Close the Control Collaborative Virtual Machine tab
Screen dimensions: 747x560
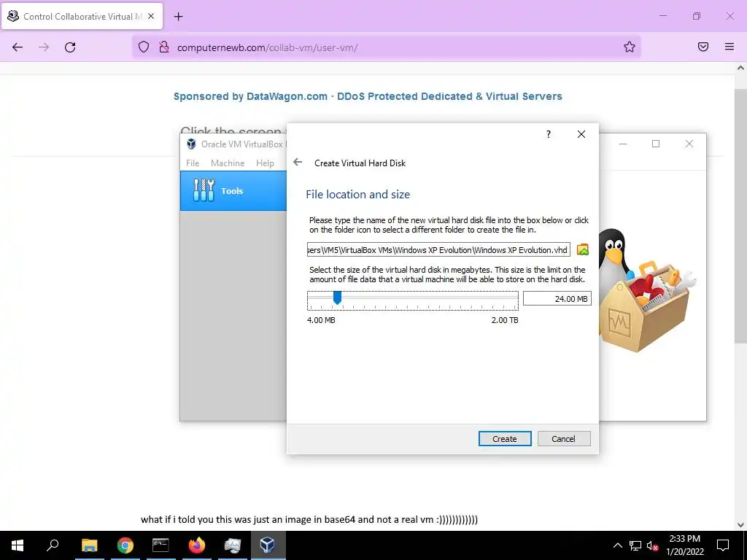tap(151, 16)
